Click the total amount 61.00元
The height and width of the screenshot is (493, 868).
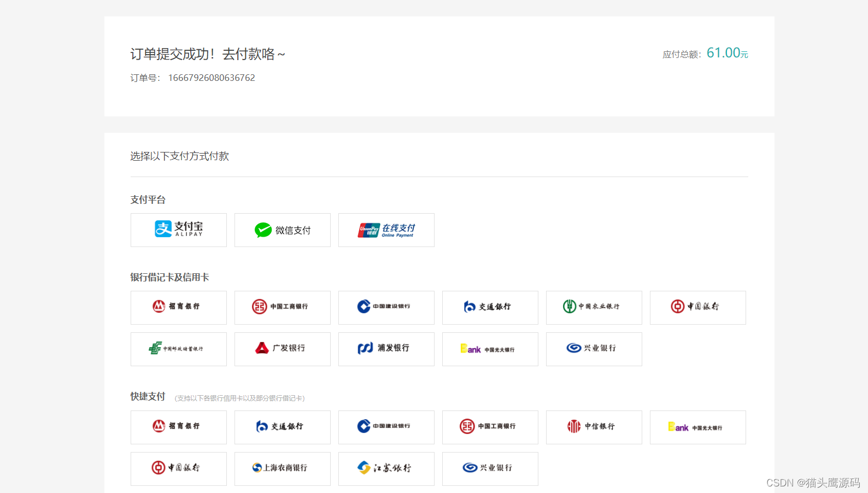pos(727,53)
